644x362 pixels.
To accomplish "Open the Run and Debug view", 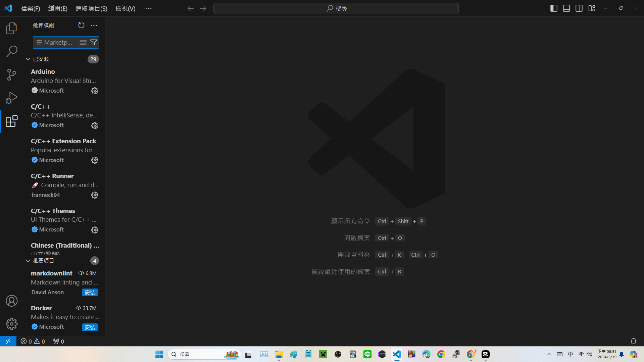I will click(x=11, y=98).
